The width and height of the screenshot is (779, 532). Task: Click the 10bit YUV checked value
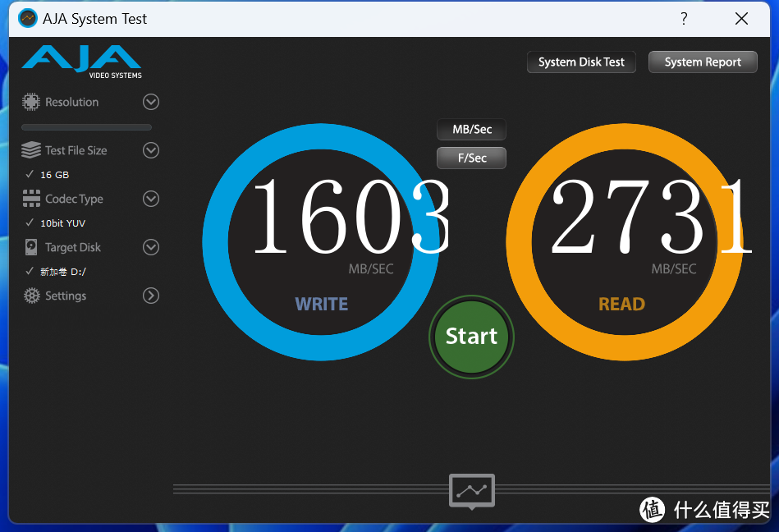[x=62, y=223]
